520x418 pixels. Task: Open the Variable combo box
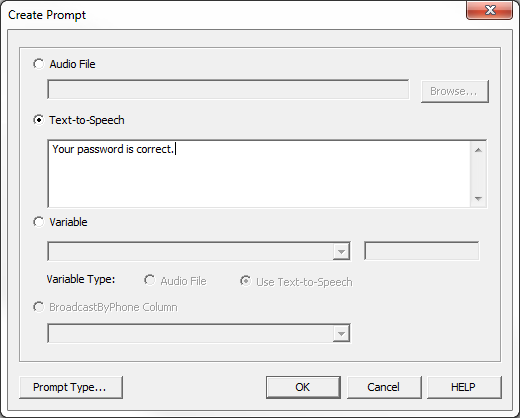[x=199, y=251]
